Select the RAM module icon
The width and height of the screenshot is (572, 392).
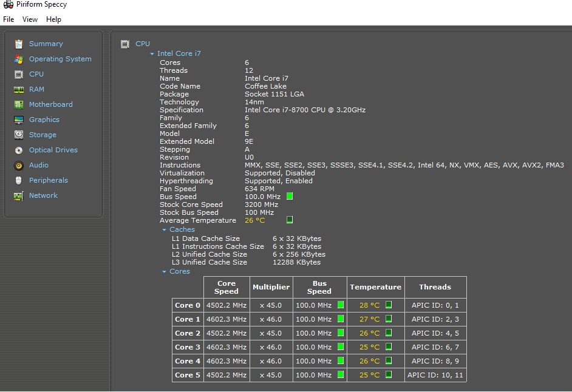coord(19,90)
